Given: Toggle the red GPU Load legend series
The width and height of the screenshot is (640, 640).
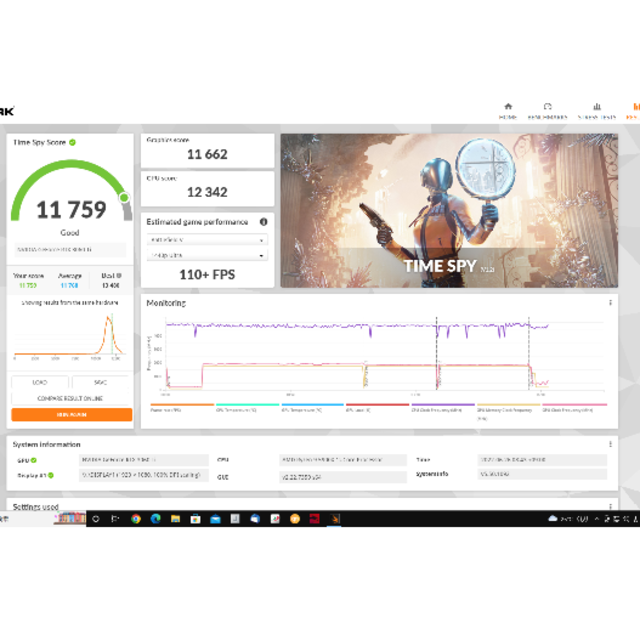Looking at the screenshot, I should tap(378, 408).
